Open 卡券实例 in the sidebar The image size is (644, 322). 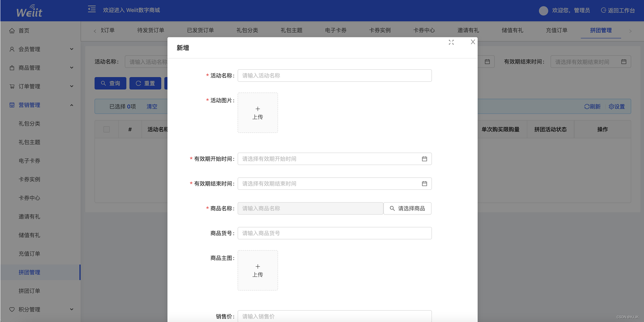point(29,179)
